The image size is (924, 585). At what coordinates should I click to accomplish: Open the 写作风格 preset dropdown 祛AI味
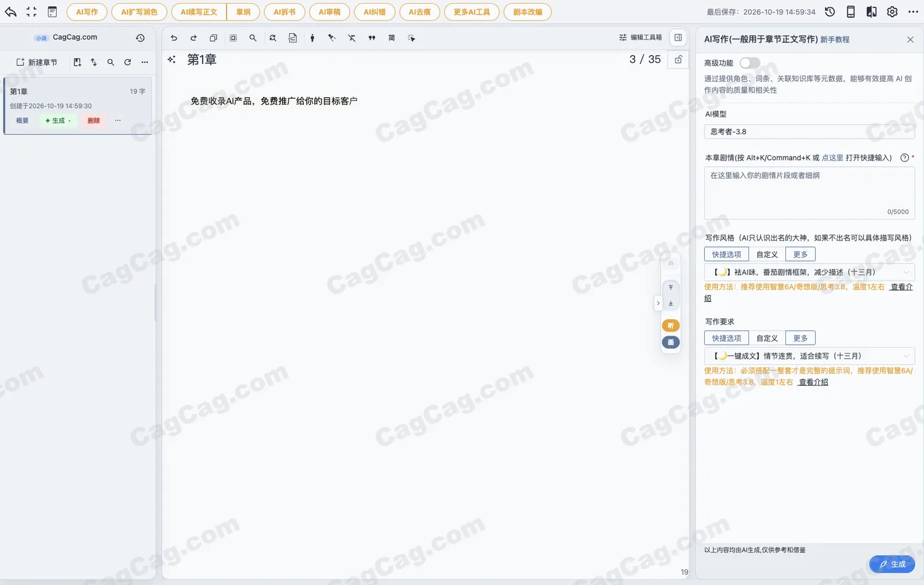coord(809,272)
